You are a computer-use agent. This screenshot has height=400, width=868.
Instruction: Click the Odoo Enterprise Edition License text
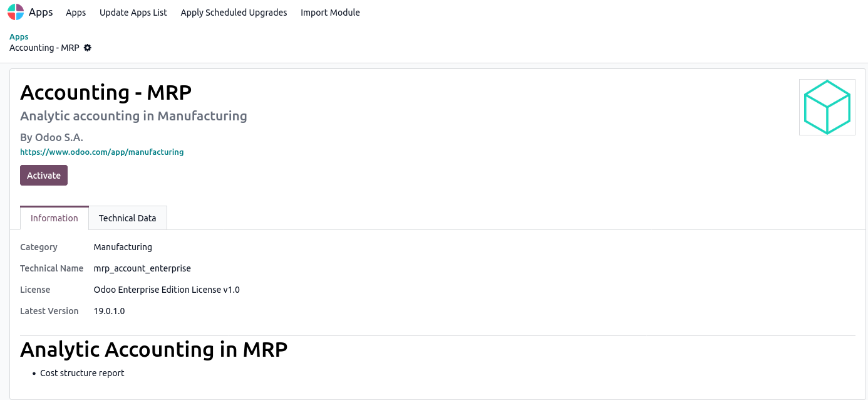point(167,290)
